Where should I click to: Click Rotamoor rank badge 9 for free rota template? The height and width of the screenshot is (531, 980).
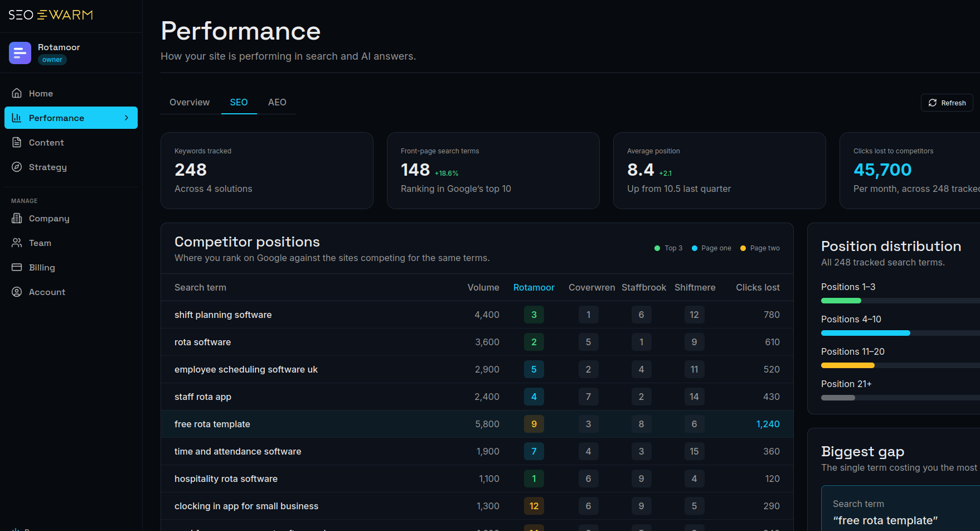534,424
